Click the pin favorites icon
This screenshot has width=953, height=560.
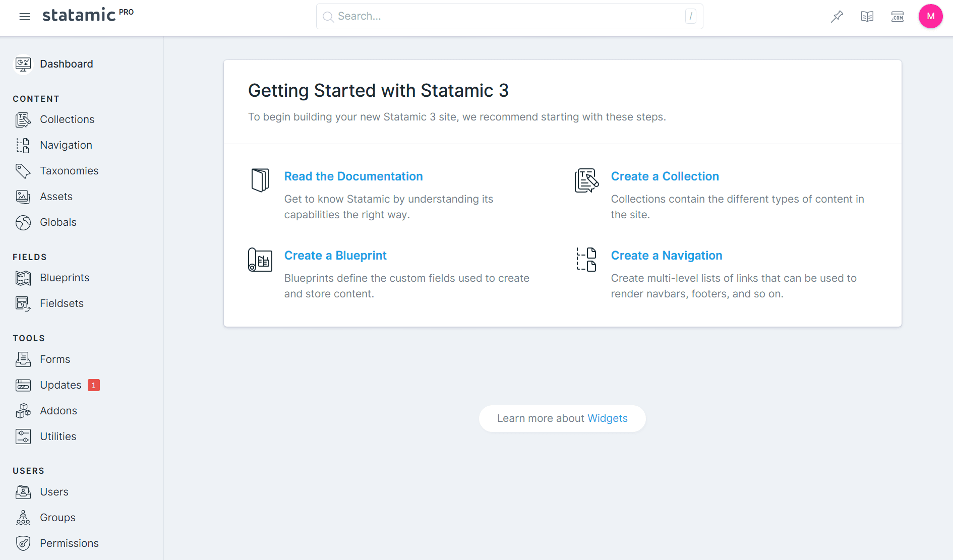click(837, 17)
